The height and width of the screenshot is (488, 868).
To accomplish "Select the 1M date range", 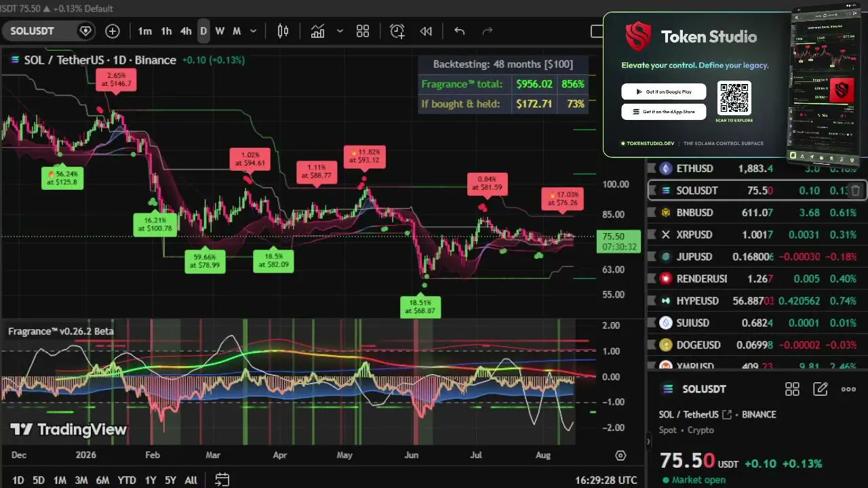I will [x=60, y=481].
